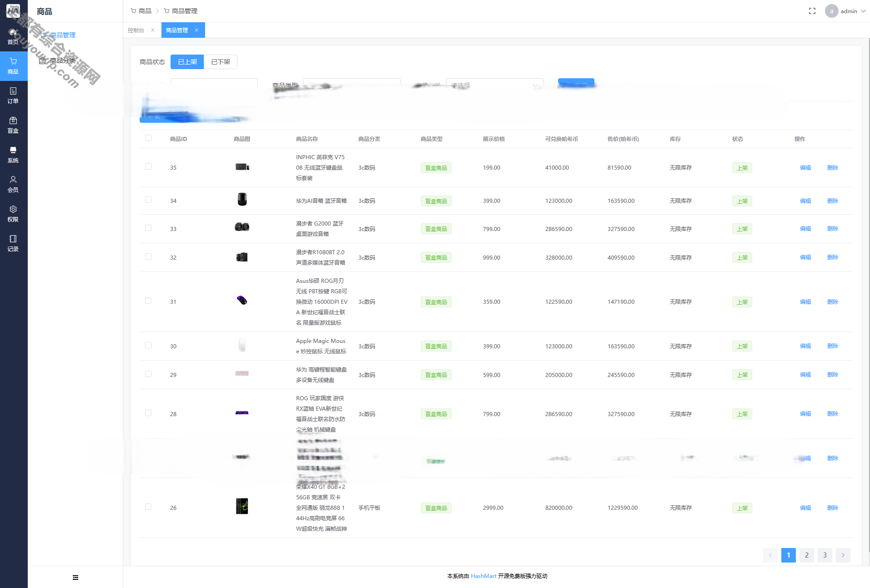Toggle fullscreen with the expand icon
The width and height of the screenshot is (870, 588).
[x=812, y=11]
